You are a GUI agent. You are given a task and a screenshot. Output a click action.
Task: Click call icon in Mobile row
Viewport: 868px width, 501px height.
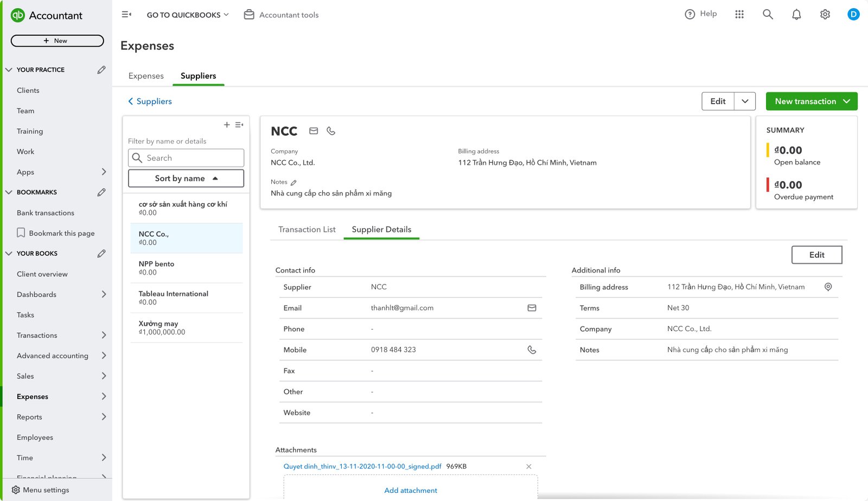[x=532, y=350]
